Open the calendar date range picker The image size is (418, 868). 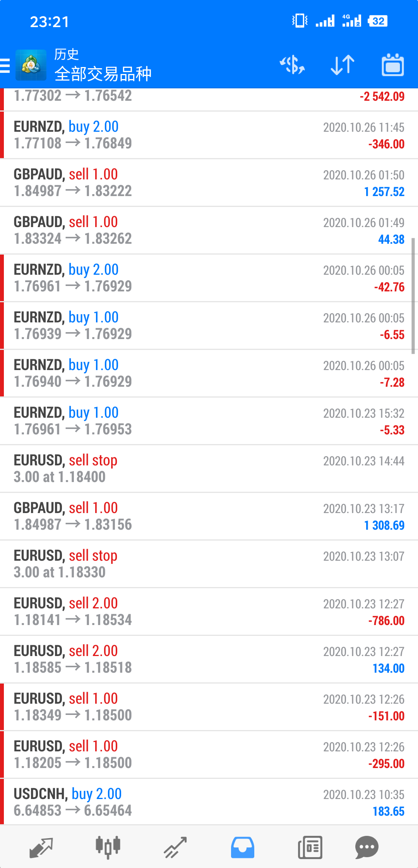click(393, 65)
